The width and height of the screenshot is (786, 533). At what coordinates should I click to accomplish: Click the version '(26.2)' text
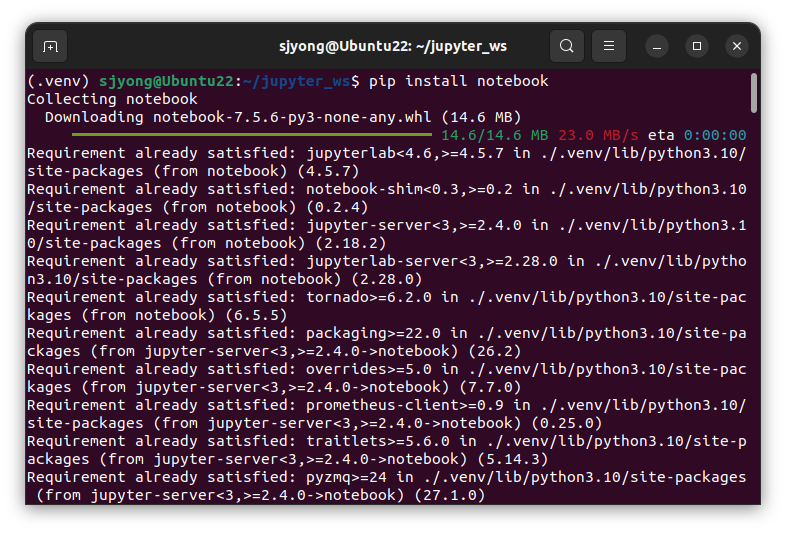(x=495, y=352)
